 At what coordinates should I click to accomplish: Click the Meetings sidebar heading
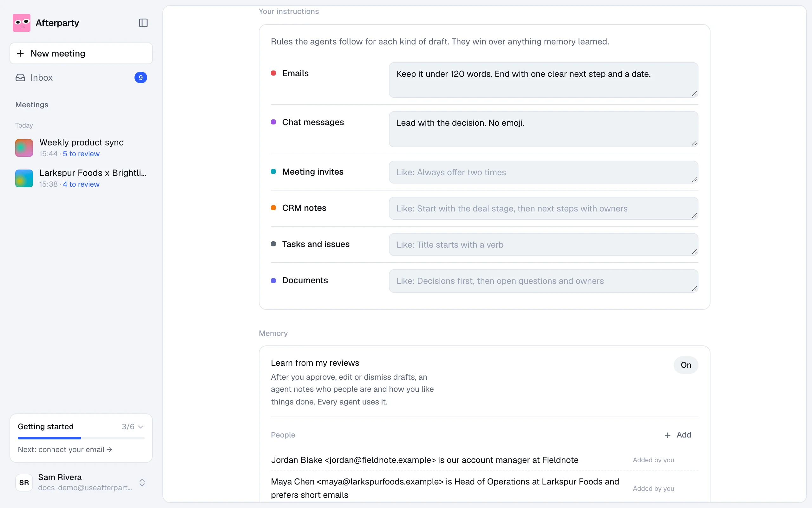32,105
